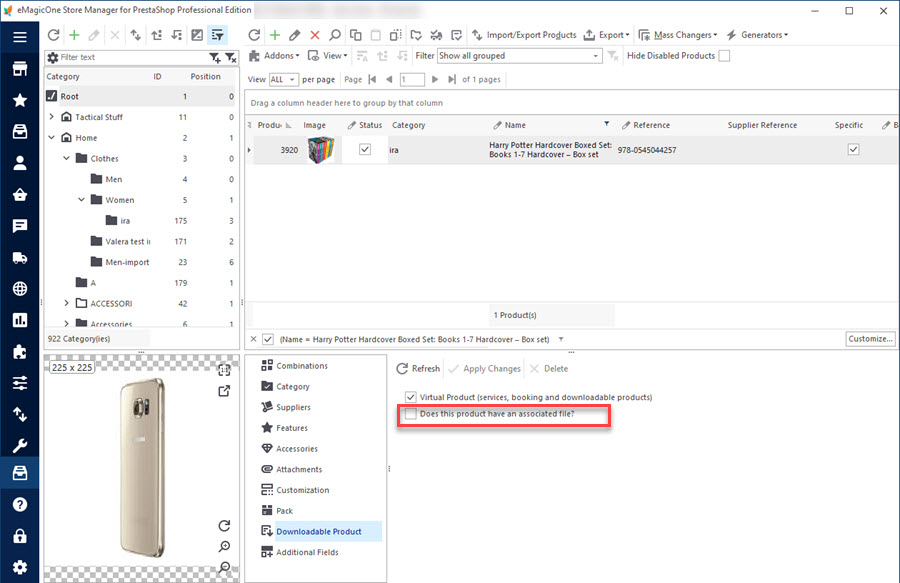
Task: Toggle Status checkbox for product 3920
Action: (364, 149)
